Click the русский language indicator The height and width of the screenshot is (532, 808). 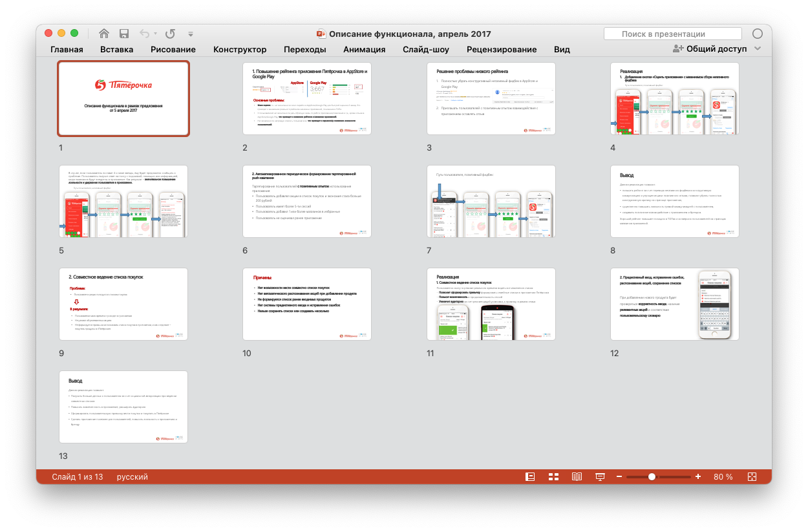coord(133,477)
